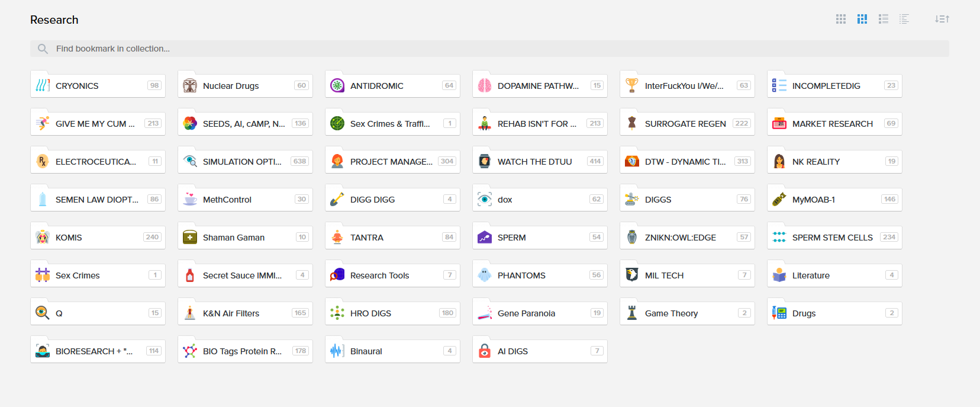Open the BIO Tags Protein R... collection
Screen dimensions: 980x407
pos(245,351)
